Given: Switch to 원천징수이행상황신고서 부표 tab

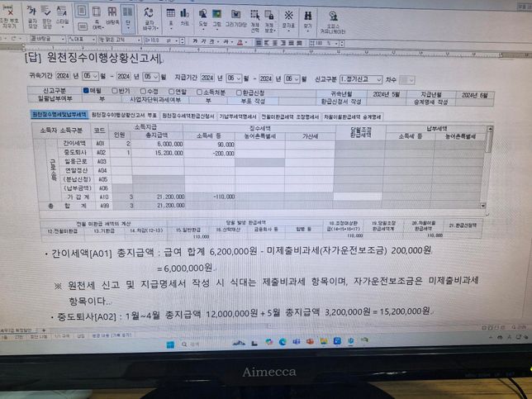Looking at the screenshot, I should click(124, 116).
